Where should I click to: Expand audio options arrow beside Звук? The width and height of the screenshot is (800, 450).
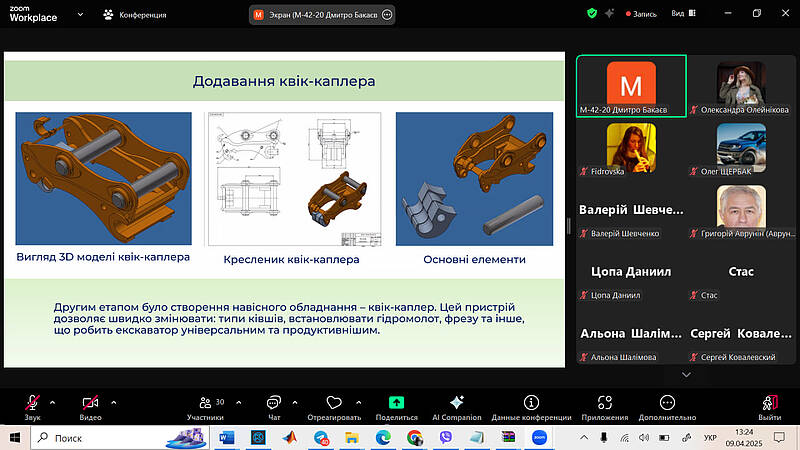52,402
